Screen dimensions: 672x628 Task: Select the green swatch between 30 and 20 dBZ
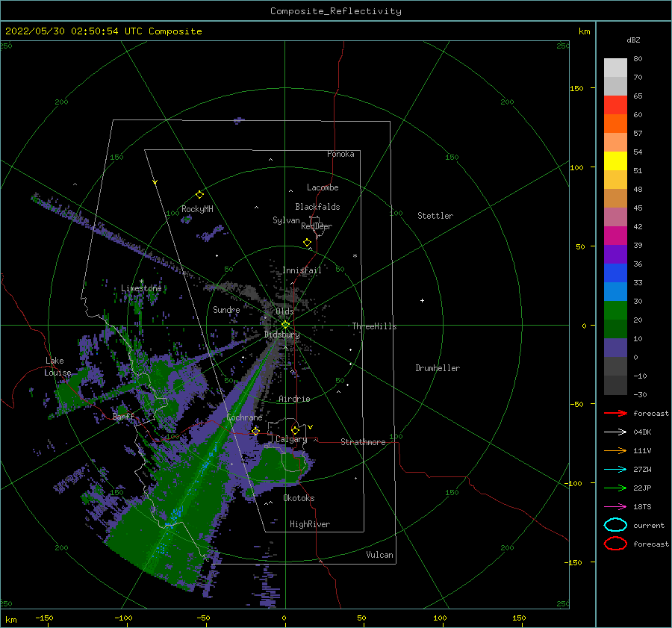pyautogui.click(x=615, y=311)
